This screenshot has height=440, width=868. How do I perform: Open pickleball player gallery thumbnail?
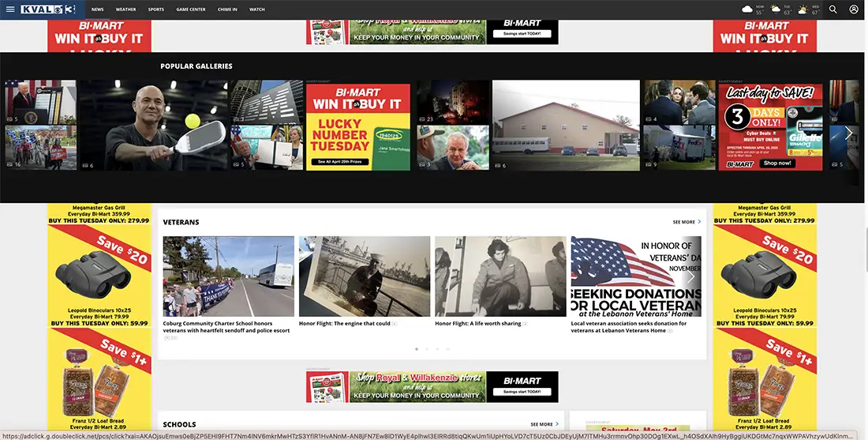pyautogui.click(x=153, y=126)
